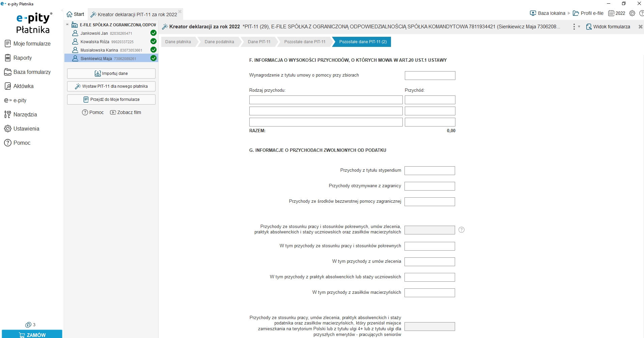Switch to Dane płatnika step

[x=178, y=42]
